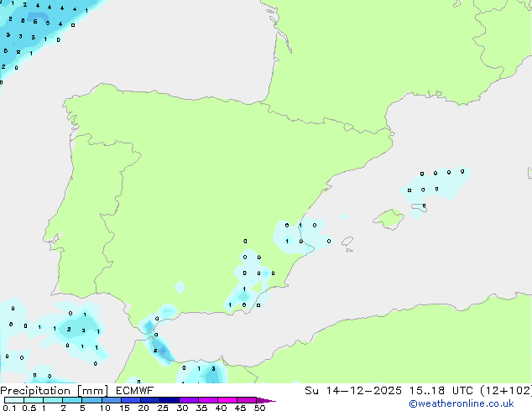Click the '15..18 UTC' time text
This screenshot has width=532, height=411.
pos(441,391)
